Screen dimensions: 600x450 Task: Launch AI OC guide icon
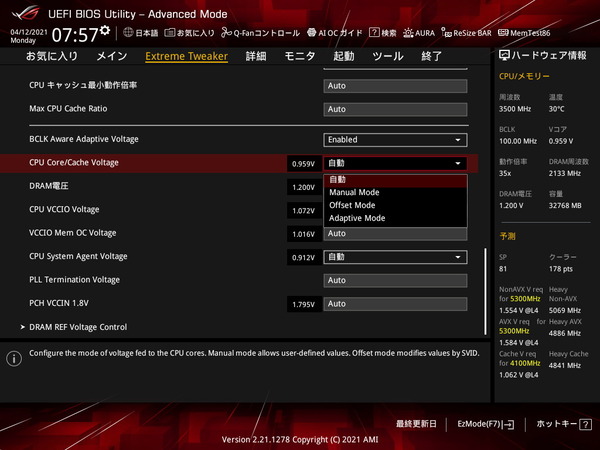coord(311,33)
